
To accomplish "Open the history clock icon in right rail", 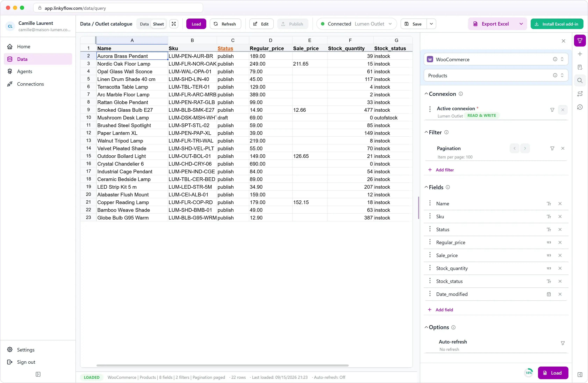I will (580, 107).
